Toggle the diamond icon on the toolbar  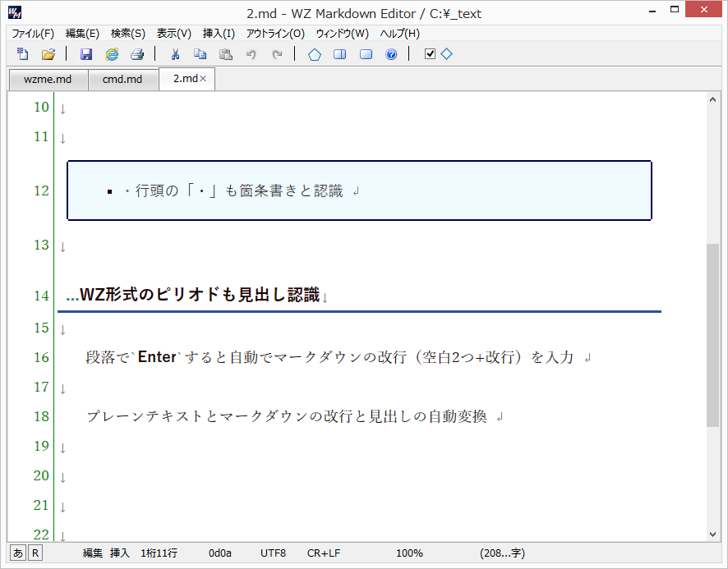pyautogui.click(x=446, y=54)
